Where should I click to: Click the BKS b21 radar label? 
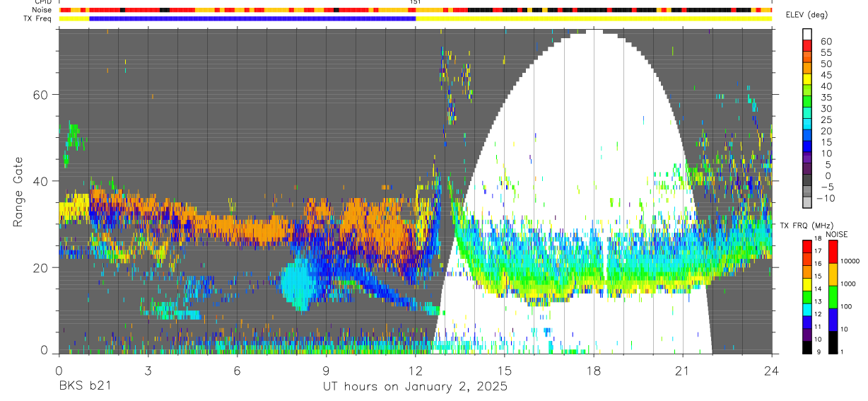[x=84, y=386]
